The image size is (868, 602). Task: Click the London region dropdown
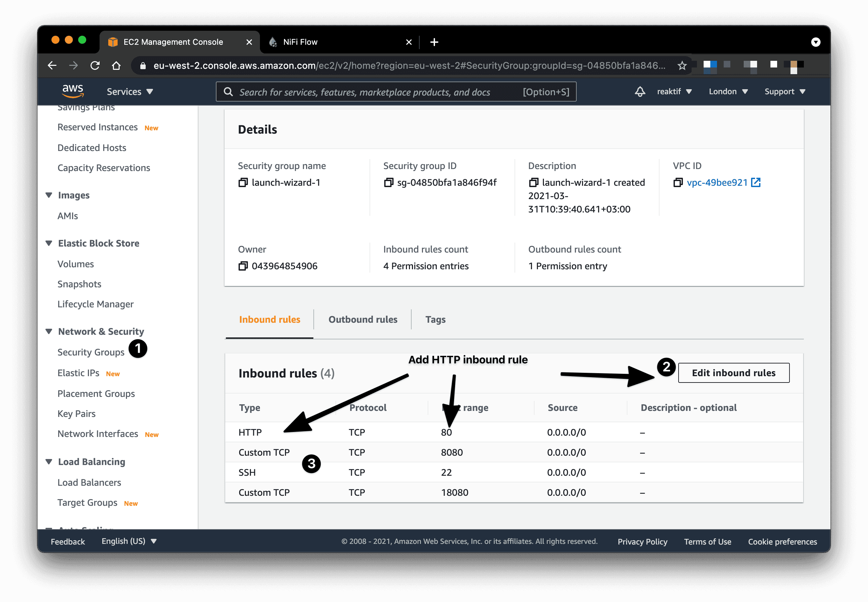tap(727, 91)
